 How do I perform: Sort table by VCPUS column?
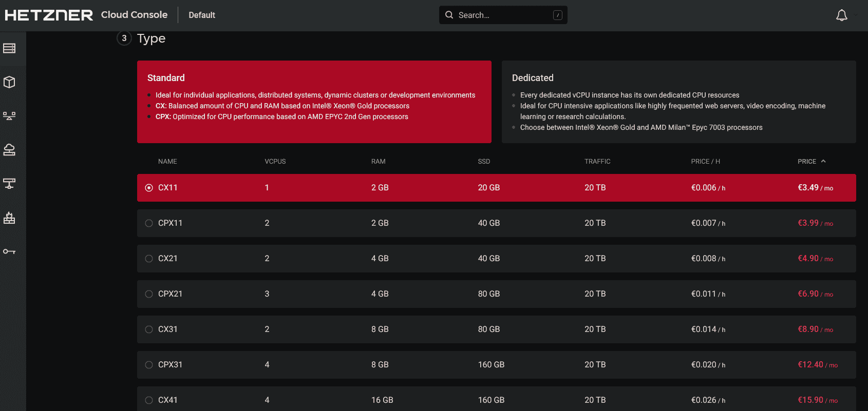[275, 161]
